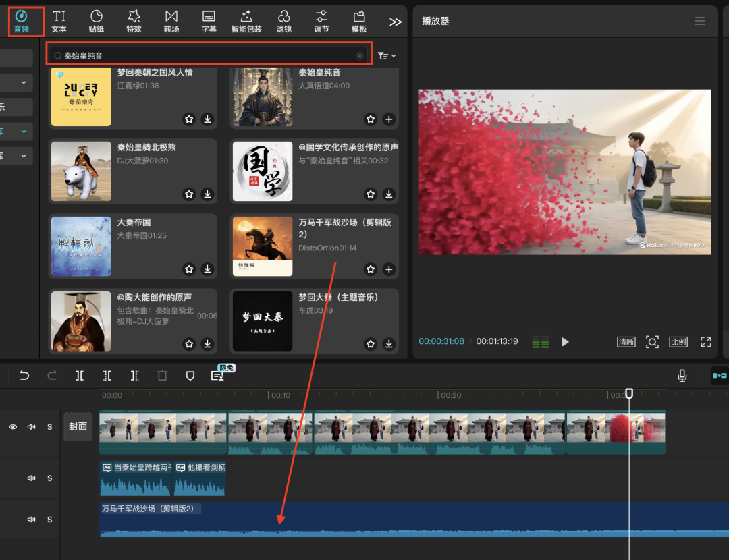Image resolution: width=729 pixels, height=560 pixels.
Task: Add 秦始皇纯音 track using plus icon
Action: [389, 119]
